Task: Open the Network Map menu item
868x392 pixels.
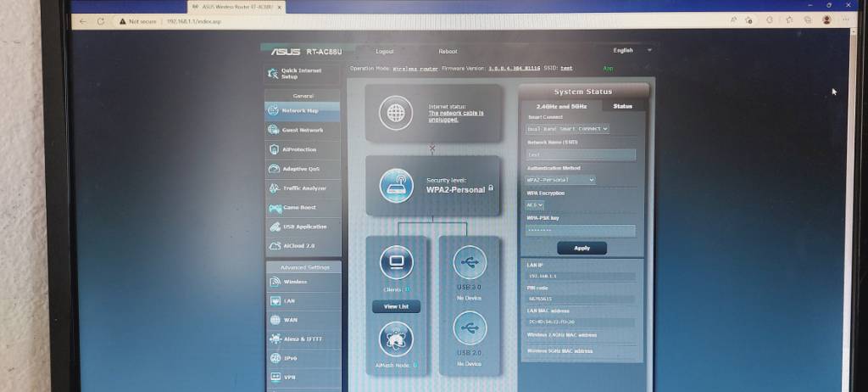Action: [x=303, y=110]
